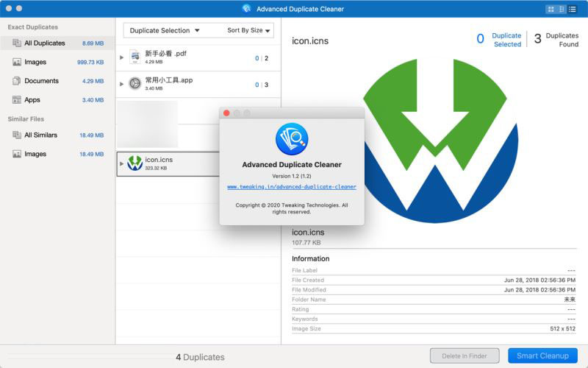Click the icon.icns thumbnail in list
The image size is (588, 368).
click(x=135, y=163)
